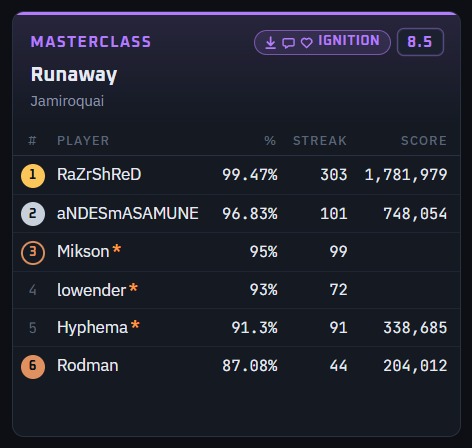Click the download arrow icon
This screenshot has width=472, height=448.
point(271,43)
